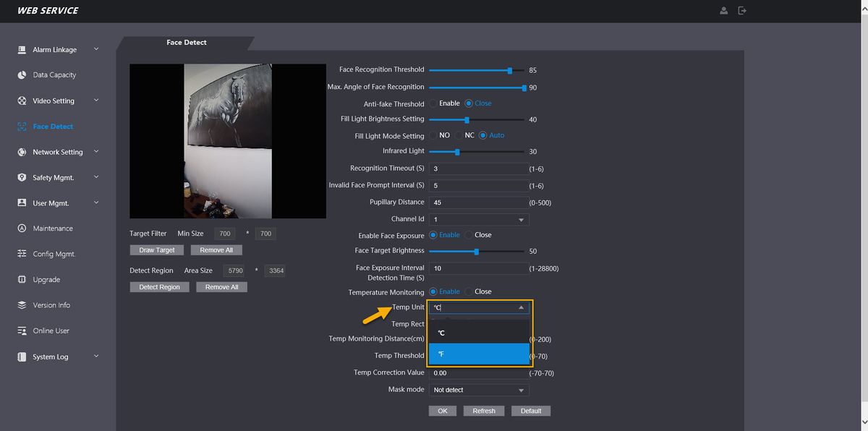Enable the Anti-fake Threshold radio

click(433, 103)
